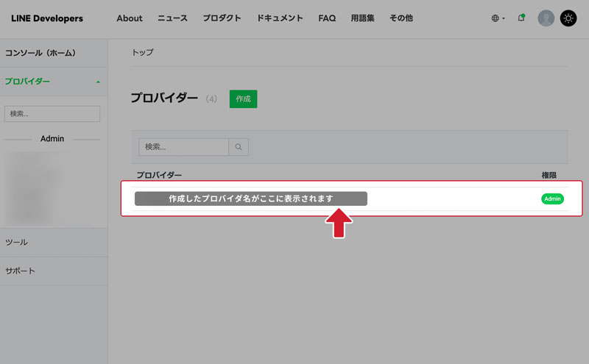589x364 pixels.
Task: Open the ニュース menu item
Action: [173, 18]
